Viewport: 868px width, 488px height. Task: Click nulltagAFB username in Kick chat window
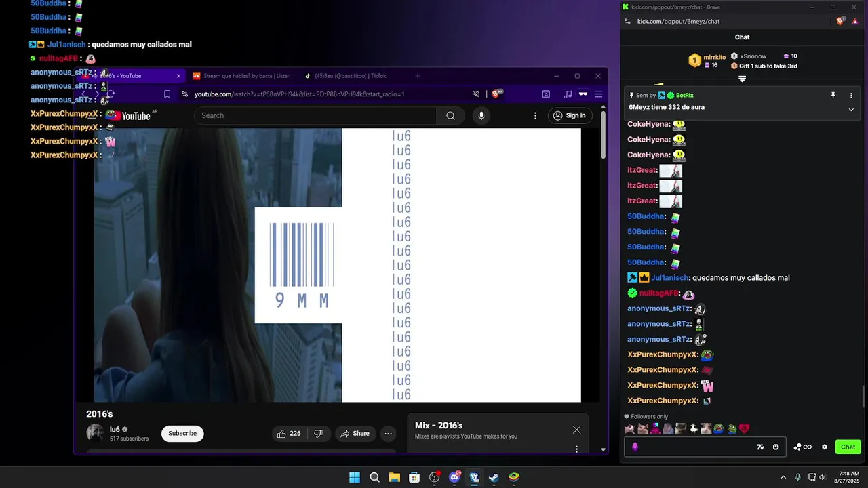pos(658,293)
